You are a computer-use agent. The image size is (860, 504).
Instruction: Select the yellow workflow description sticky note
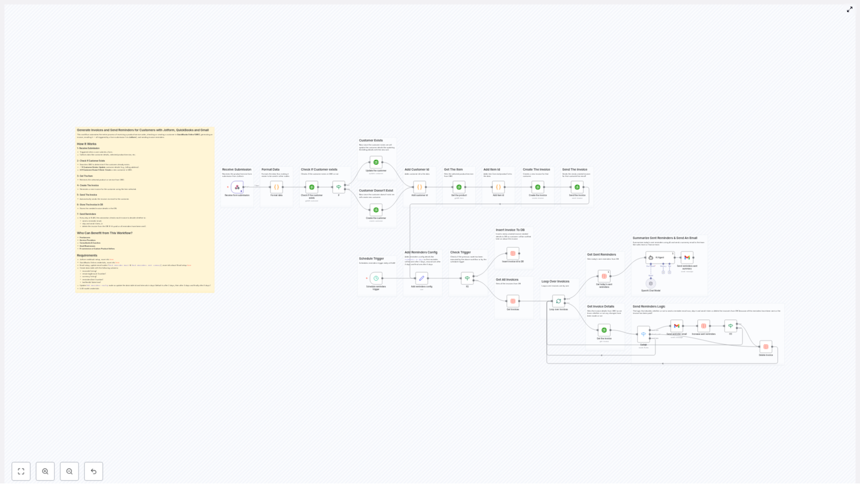point(145,210)
